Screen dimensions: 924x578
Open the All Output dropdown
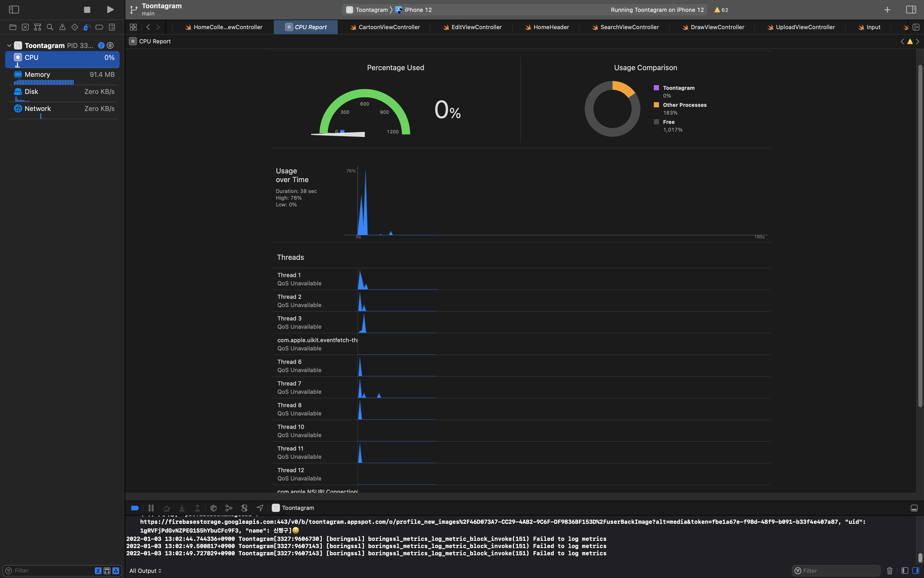pyautogui.click(x=145, y=571)
